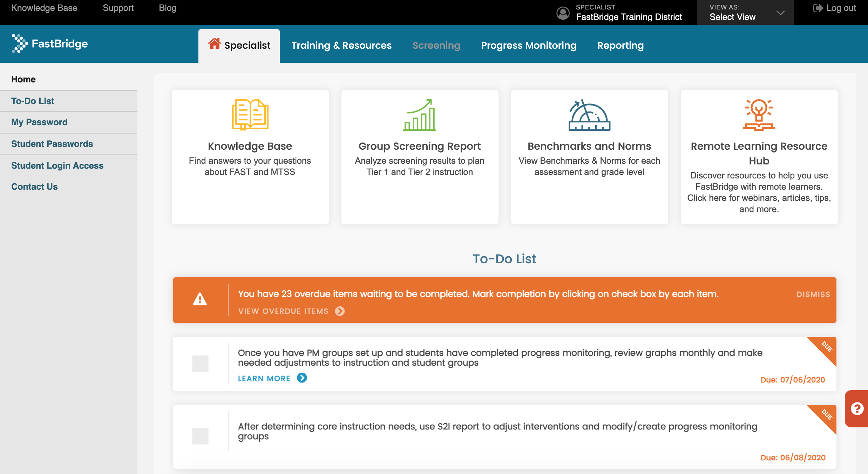Open To-Do List in the sidebar
The image size is (868, 474).
point(69,101)
